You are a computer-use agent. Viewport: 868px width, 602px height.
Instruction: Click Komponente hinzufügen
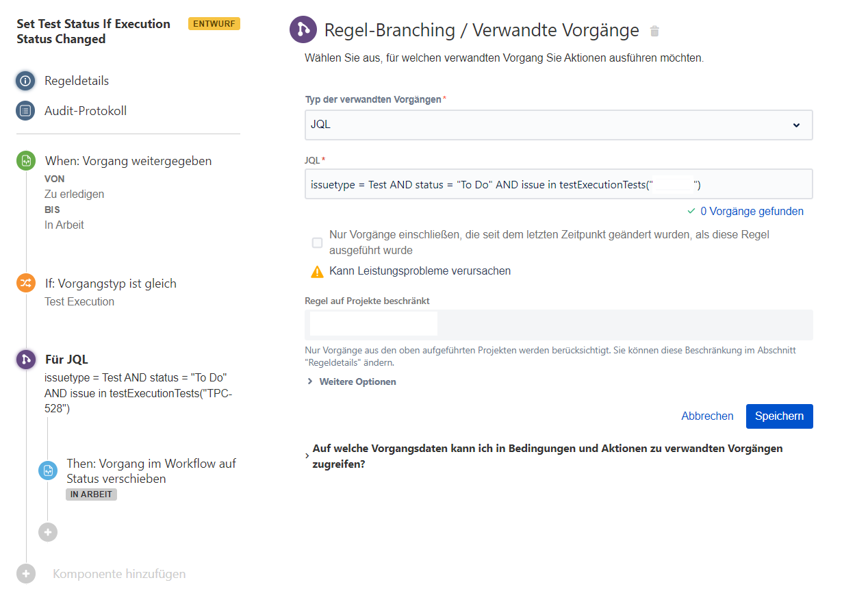point(119,574)
